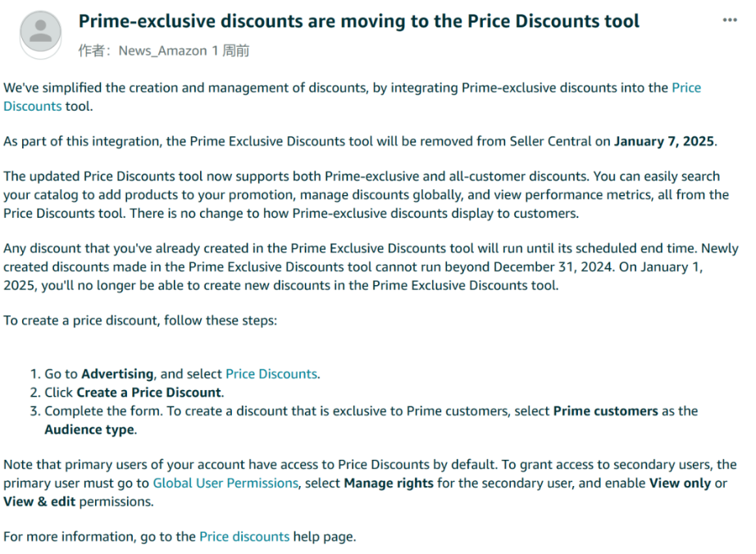Screen dimensions: 756x554
Task: Click the bold "View & edit" text
Action: coord(39,502)
